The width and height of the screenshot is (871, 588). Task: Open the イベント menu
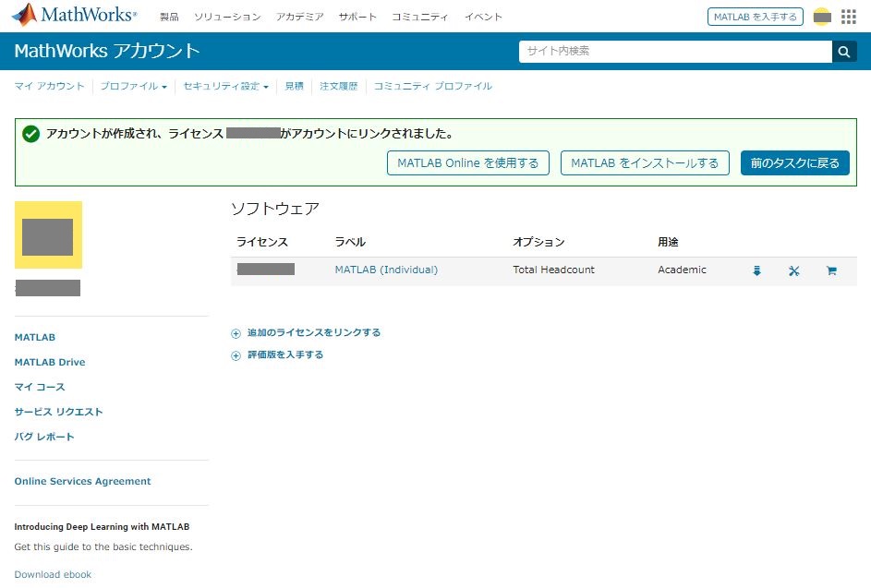483,18
